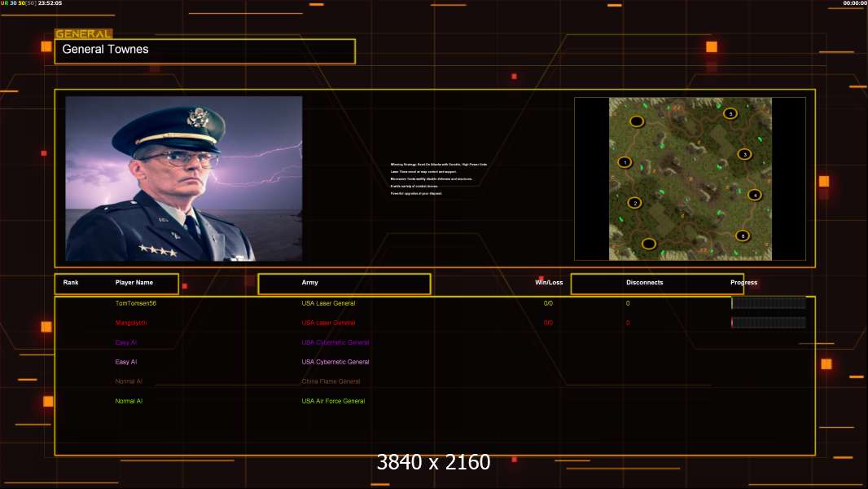Click TomTomsen56's USA Laser General army
This screenshot has width=868, height=489.
click(x=328, y=303)
